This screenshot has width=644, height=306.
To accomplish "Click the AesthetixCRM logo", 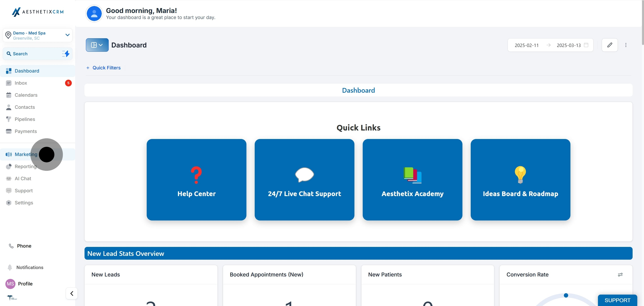I will coord(38,12).
